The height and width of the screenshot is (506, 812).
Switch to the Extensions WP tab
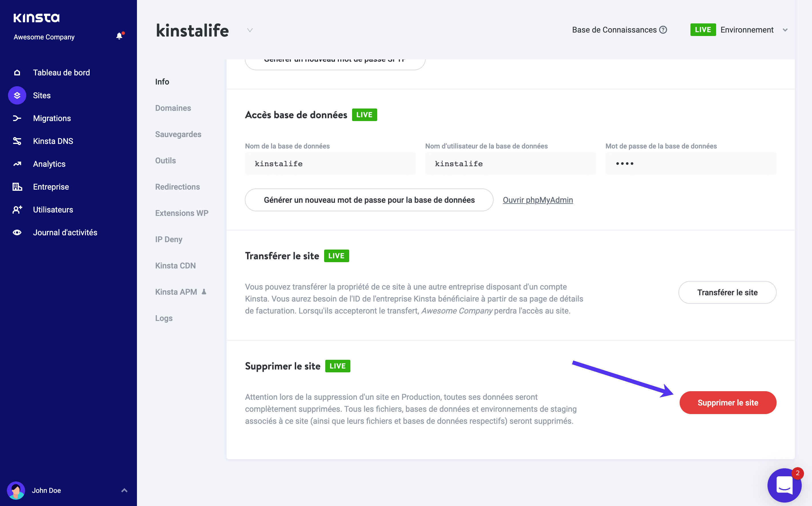[182, 213]
